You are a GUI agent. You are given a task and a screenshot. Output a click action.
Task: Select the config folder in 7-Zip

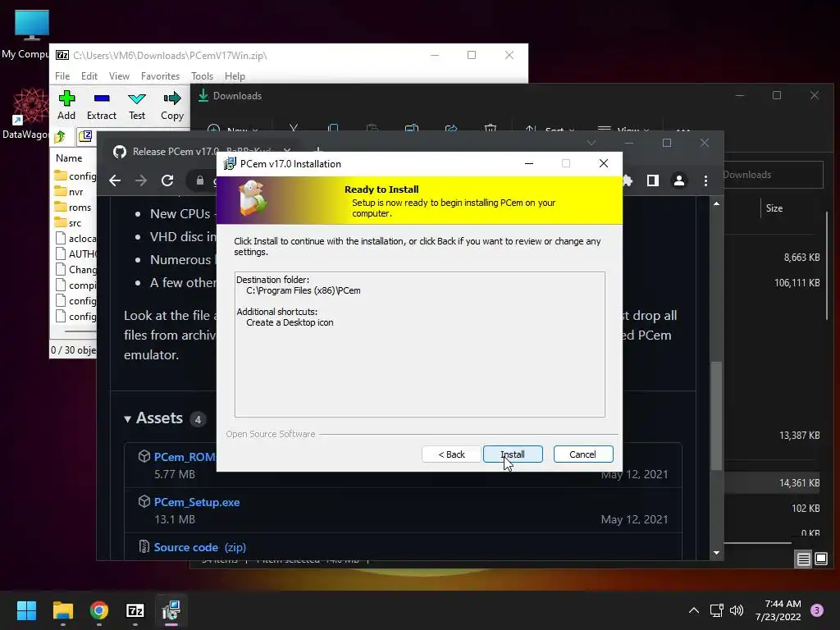tap(75, 176)
